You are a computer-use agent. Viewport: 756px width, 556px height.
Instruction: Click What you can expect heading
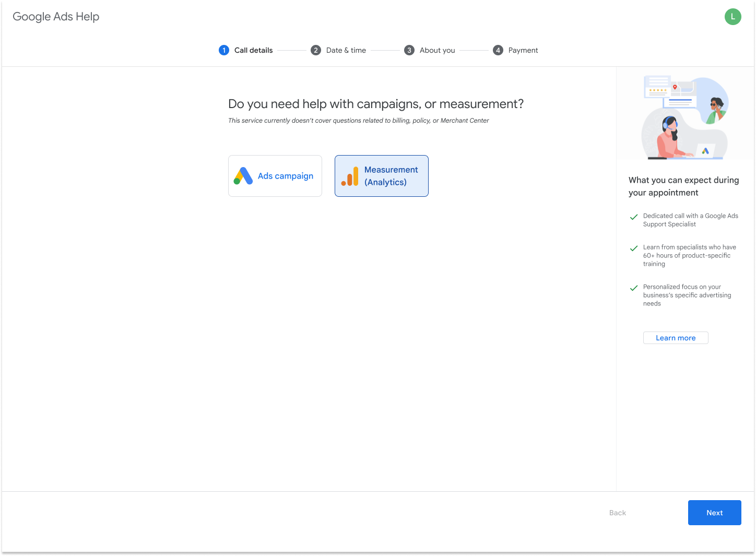pos(683,186)
